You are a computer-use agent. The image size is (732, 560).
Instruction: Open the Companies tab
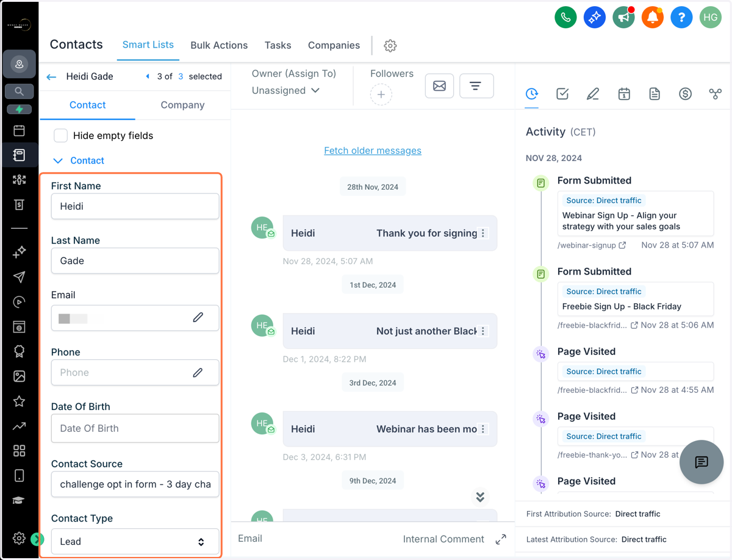(334, 45)
